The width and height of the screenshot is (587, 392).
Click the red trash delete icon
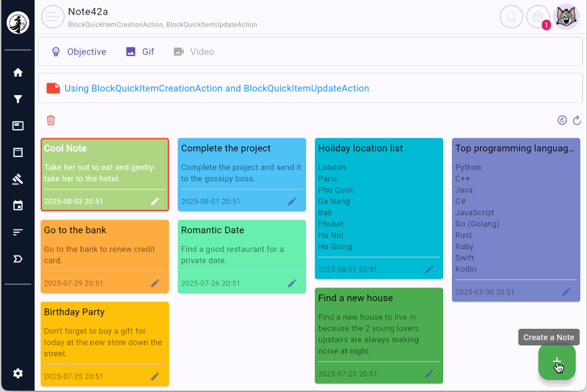click(x=51, y=120)
